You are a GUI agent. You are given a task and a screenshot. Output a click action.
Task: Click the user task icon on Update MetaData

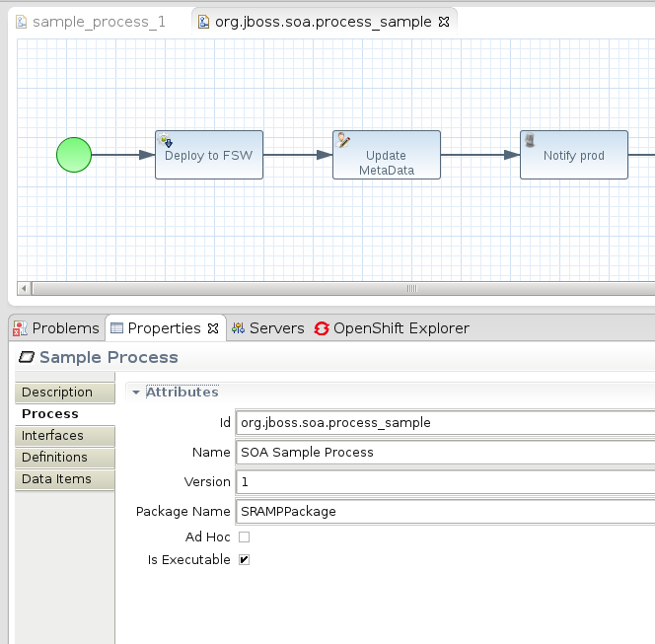(343, 140)
